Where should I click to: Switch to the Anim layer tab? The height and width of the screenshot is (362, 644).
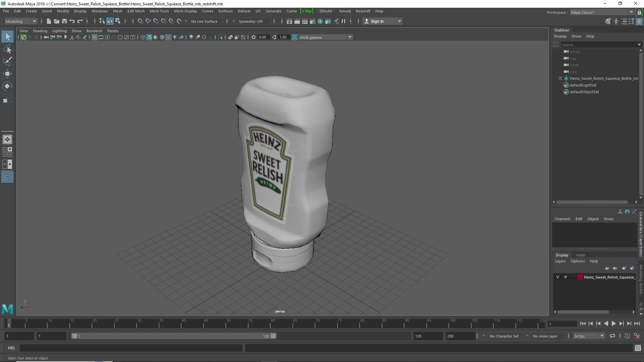tap(580, 255)
